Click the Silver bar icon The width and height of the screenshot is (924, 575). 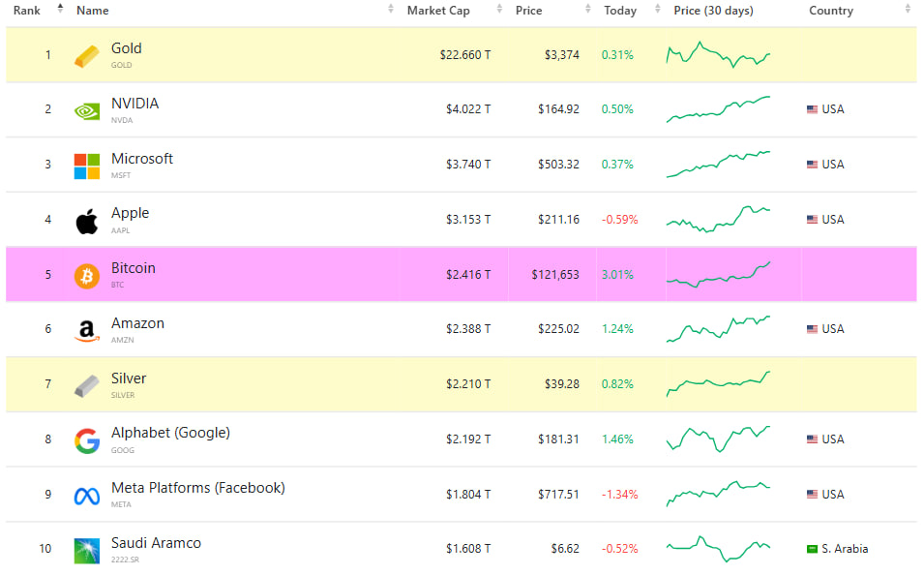point(86,385)
